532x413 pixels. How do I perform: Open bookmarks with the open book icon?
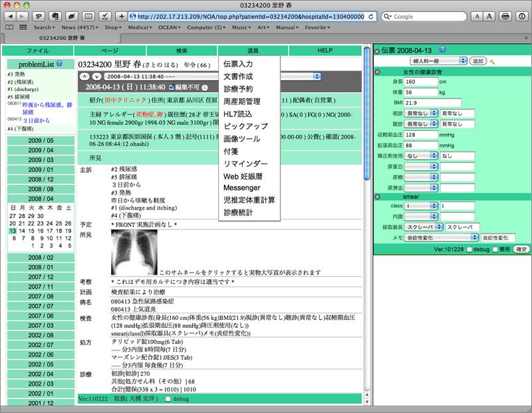point(9,27)
